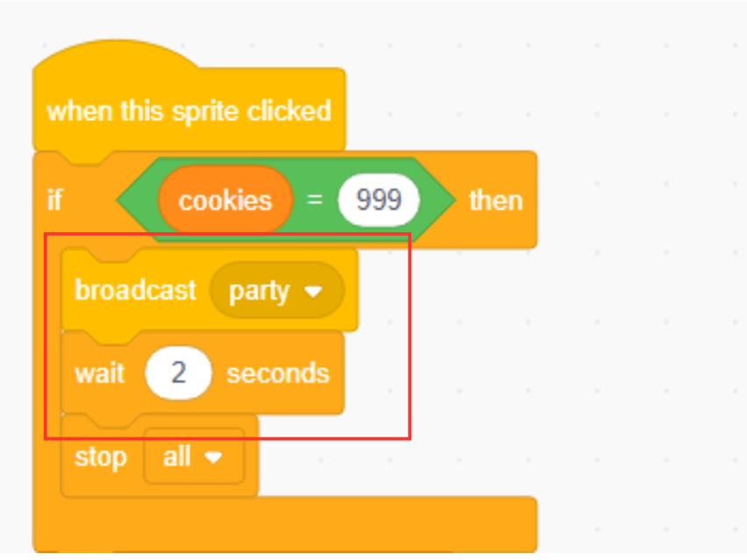Click the word "wait" on the wait block
The height and width of the screenshot is (560, 747).
pyautogui.click(x=99, y=373)
